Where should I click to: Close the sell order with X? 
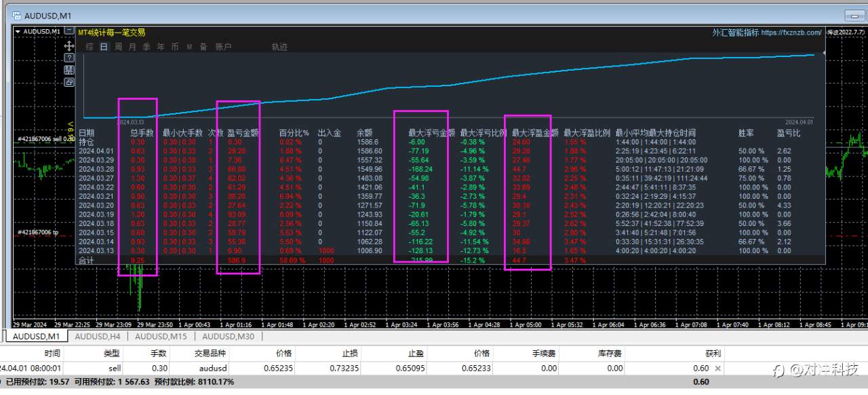[x=717, y=369]
